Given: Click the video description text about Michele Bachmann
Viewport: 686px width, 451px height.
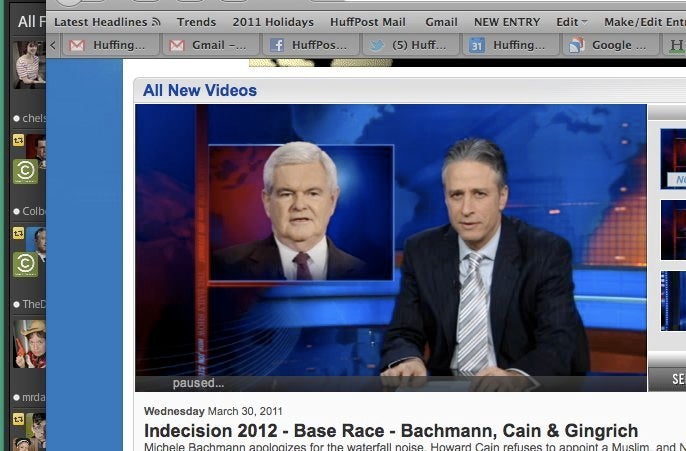Looking at the screenshot, I should pyautogui.click(x=415, y=447).
